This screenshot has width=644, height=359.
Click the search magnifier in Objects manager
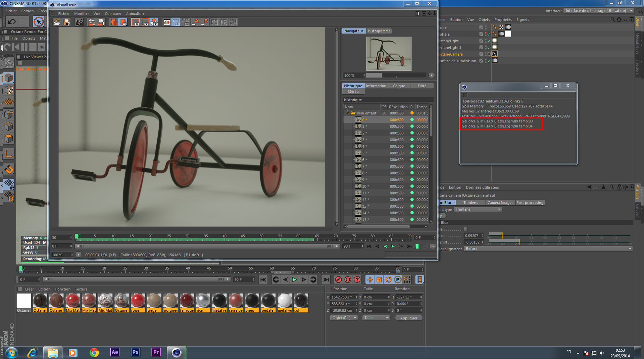(x=612, y=20)
